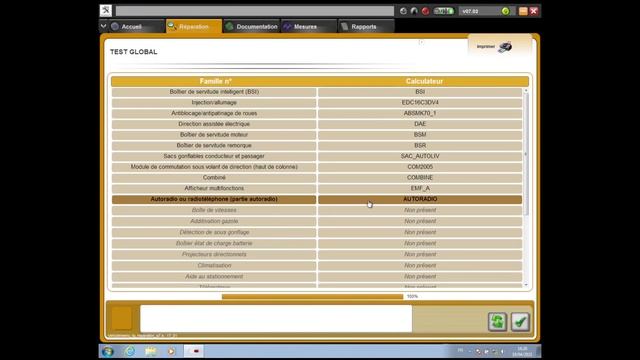Click the active diagnostic app taskbar button
Screen dimensions: 640x360
[x=193, y=351]
